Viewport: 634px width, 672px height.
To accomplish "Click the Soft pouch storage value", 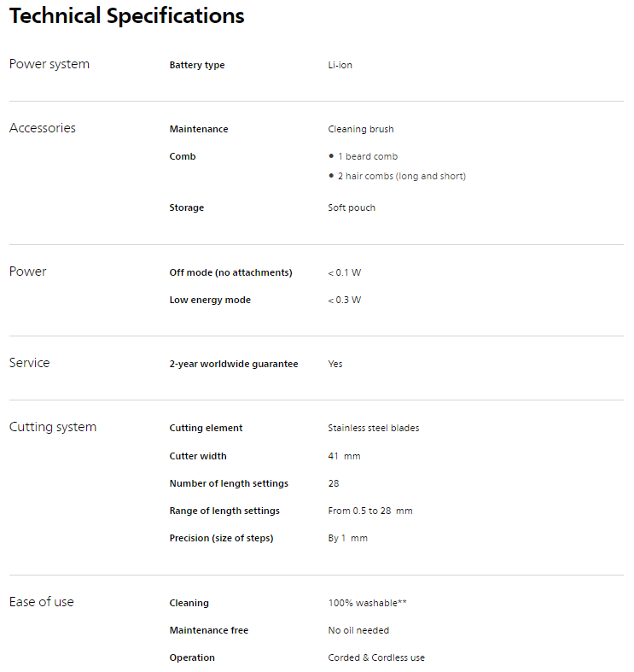I will point(352,208).
